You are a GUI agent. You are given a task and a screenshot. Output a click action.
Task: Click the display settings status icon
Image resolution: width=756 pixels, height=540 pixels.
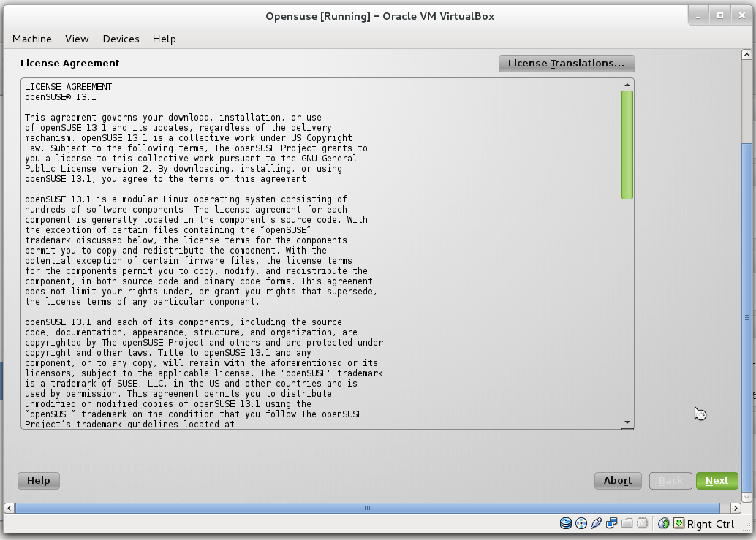pos(611,523)
